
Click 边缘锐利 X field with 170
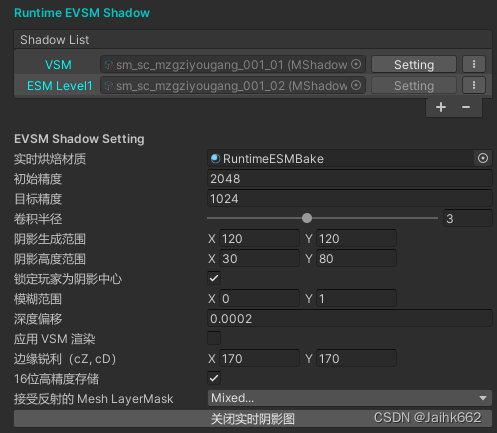(x=259, y=359)
